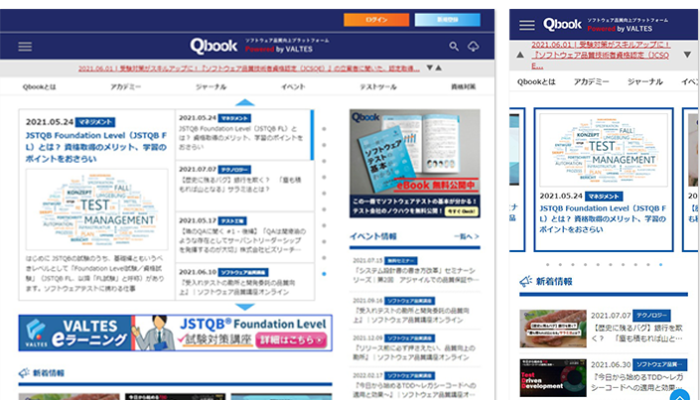Viewport: 700px width, 400px height.
Task: Open 2021.09.16 event entry in イベント情報
Action: click(415, 310)
